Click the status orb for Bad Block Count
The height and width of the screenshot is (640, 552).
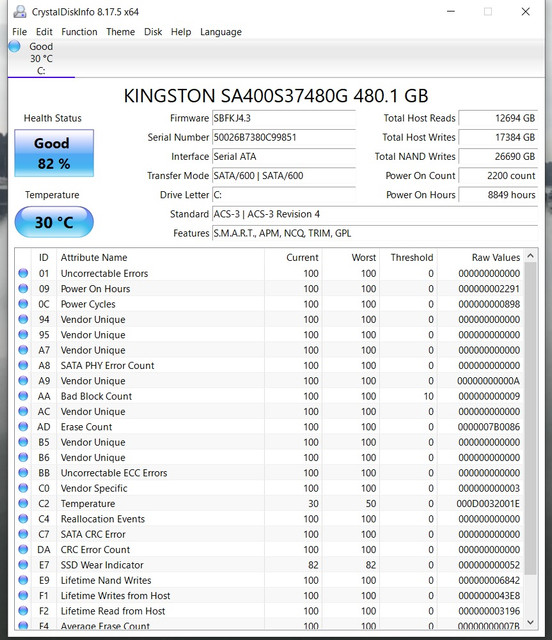click(x=23, y=396)
